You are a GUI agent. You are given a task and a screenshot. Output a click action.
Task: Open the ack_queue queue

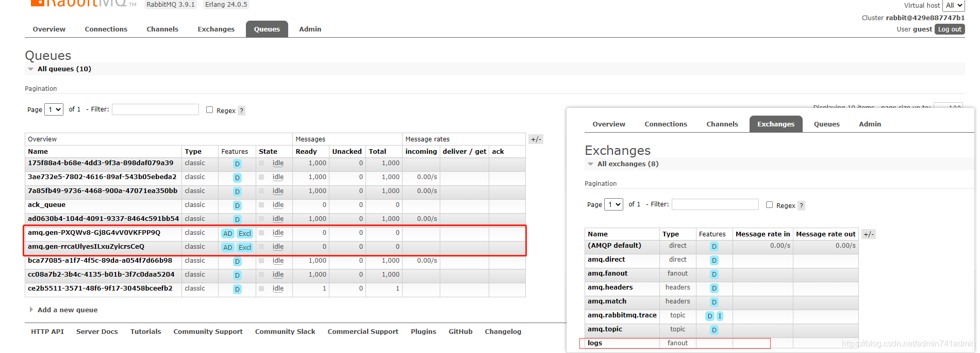click(46, 205)
